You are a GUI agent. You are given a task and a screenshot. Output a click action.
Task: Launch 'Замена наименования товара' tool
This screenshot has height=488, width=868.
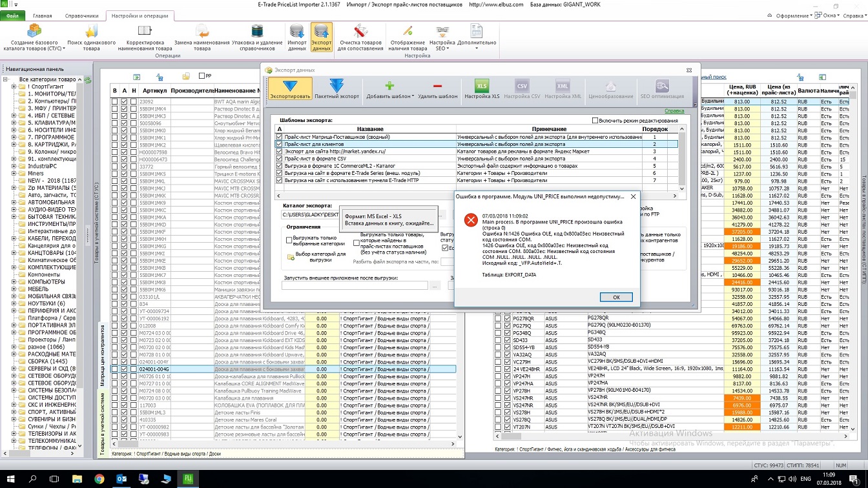[201, 37]
